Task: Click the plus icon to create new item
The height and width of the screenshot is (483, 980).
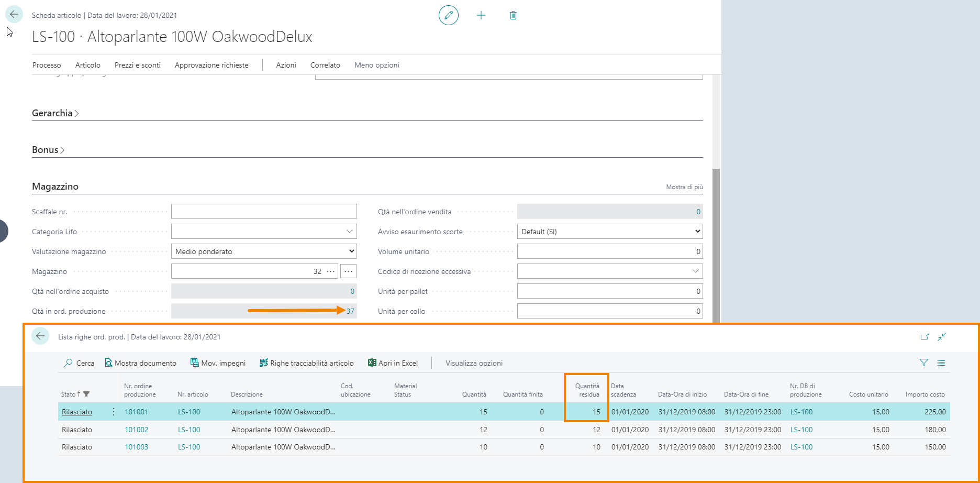Action: [x=481, y=15]
